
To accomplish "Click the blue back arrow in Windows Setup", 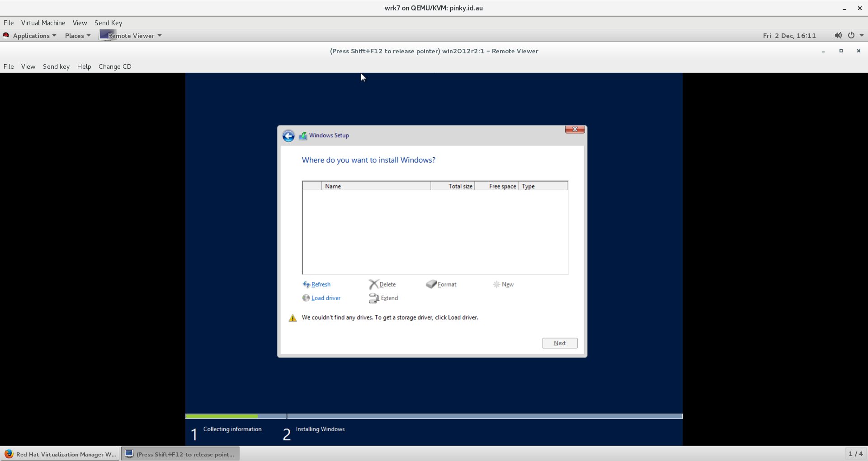I will pos(288,136).
